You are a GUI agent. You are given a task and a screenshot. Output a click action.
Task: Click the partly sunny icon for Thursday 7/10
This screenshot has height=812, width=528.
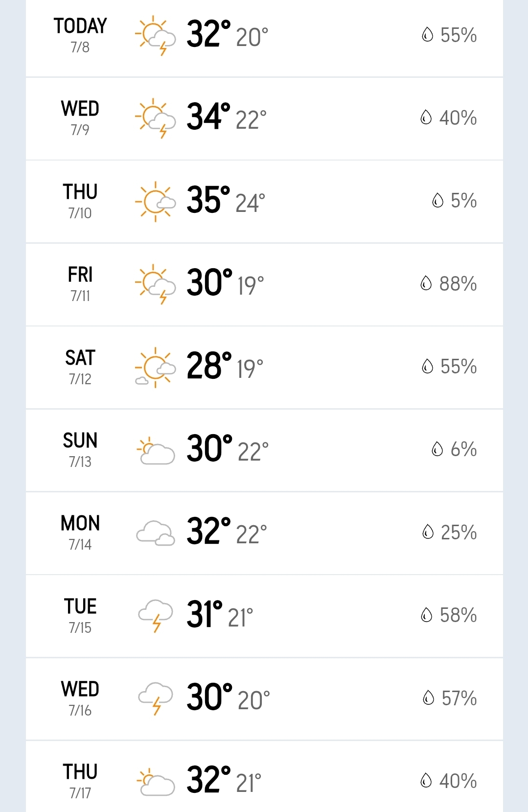point(156,201)
